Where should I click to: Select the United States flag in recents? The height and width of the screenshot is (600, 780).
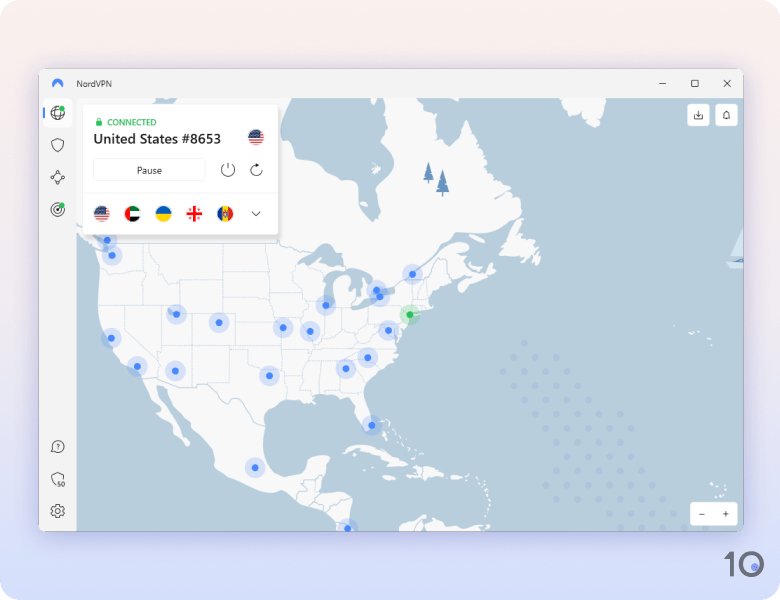point(101,214)
